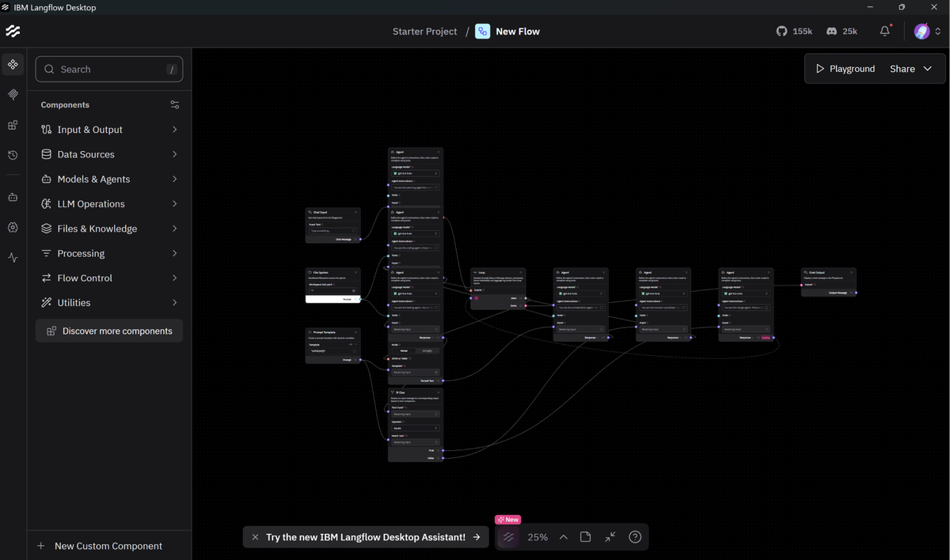Open the Components sidebar section icon
Viewport: 950px width, 560px height.
[13, 65]
